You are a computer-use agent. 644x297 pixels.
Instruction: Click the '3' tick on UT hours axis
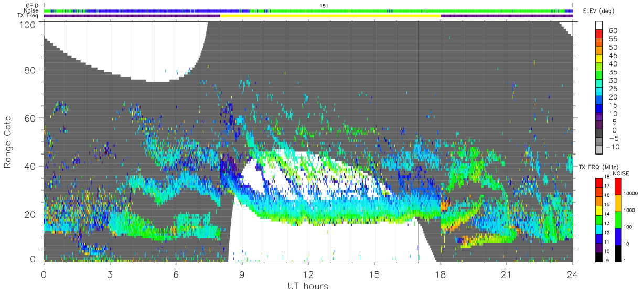(x=110, y=274)
